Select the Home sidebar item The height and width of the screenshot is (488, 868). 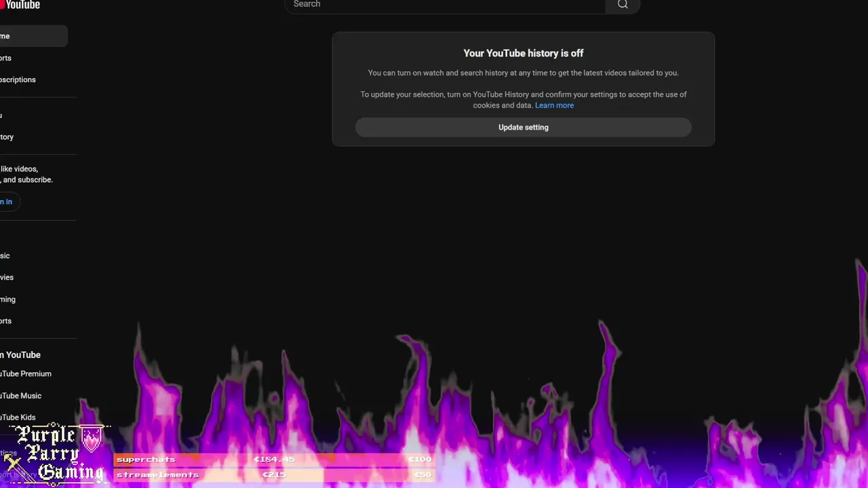coord(33,36)
